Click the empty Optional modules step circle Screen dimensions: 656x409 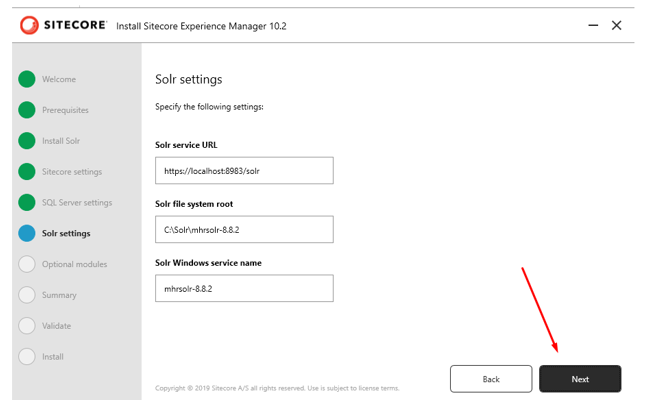tap(27, 264)
